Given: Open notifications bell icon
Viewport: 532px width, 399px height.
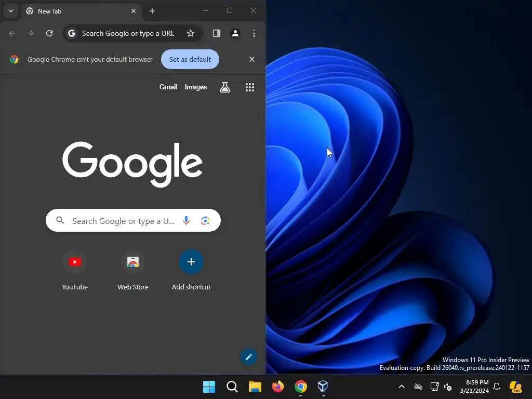Looking at the screenshot, I should coord(497,387).
